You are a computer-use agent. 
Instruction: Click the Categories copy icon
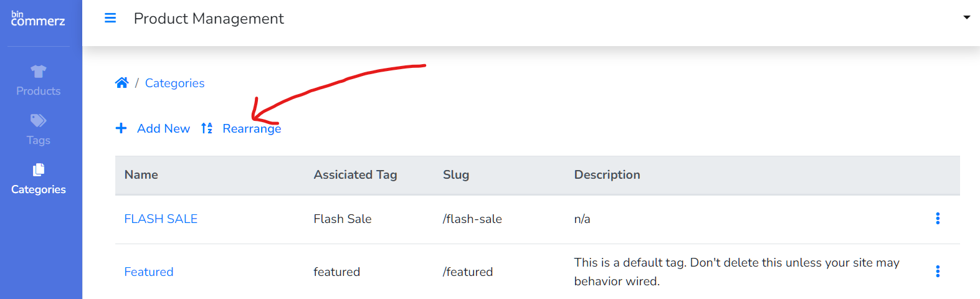(x=38, y=169)
